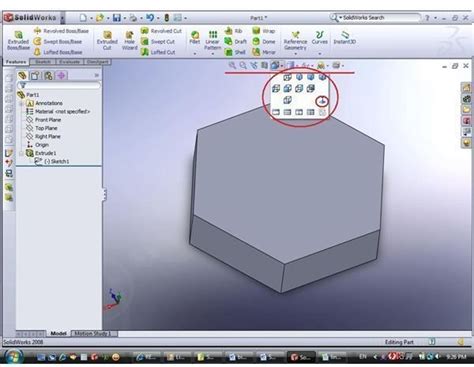Image resolution: width=474 pixels, height=367 pixels.
Task: Start an Extruded Cut
Action: 107,40
